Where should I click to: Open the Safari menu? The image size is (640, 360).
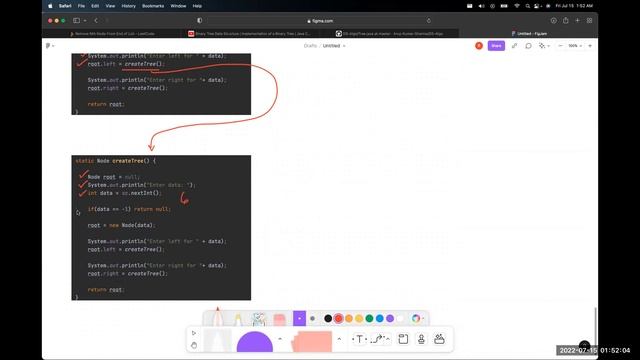coord(65,6)
